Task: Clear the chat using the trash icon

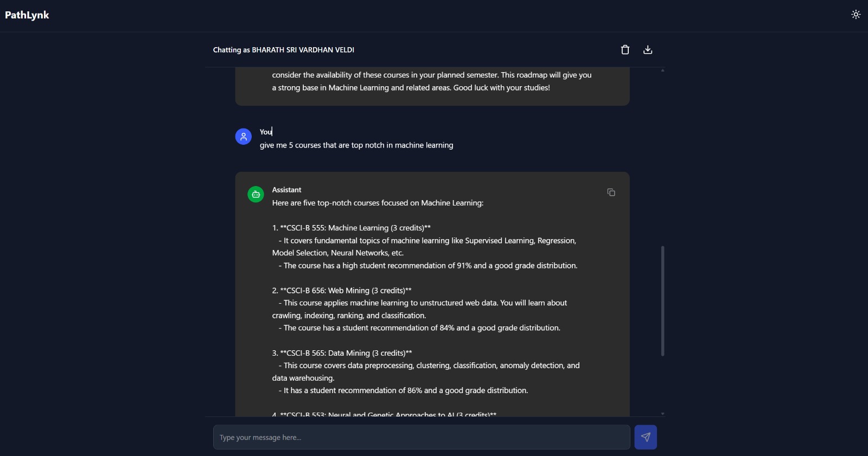Action: coord(625,49)
